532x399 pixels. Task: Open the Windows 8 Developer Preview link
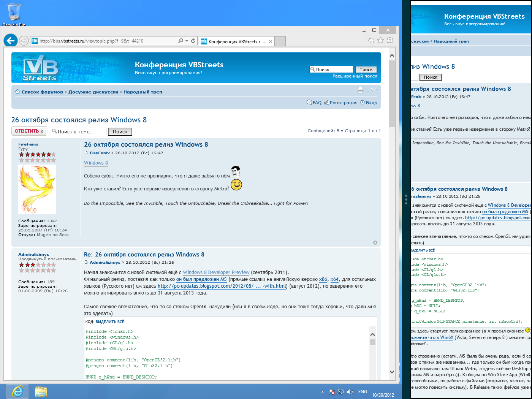(216, 272)
